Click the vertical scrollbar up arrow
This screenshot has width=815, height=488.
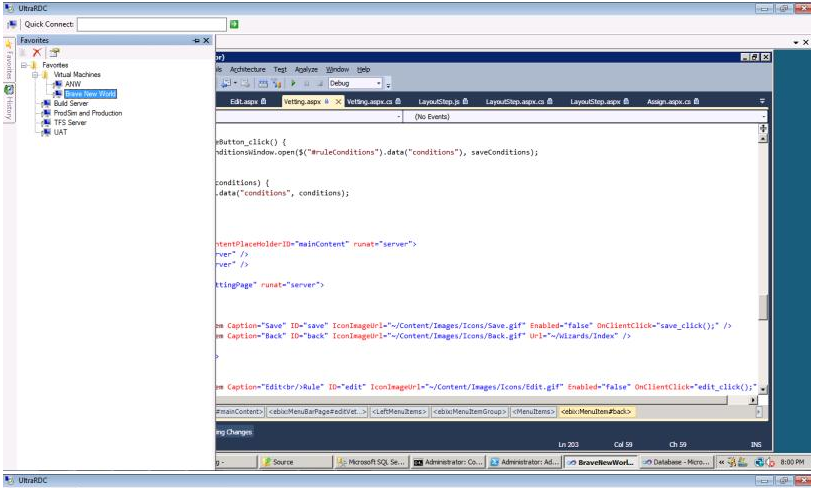click(763, 139)
